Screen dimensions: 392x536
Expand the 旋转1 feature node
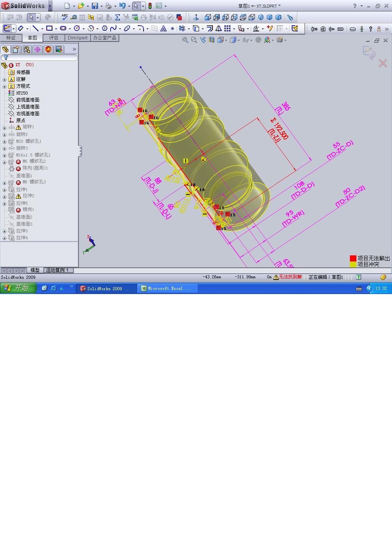[x=5, y=127]
